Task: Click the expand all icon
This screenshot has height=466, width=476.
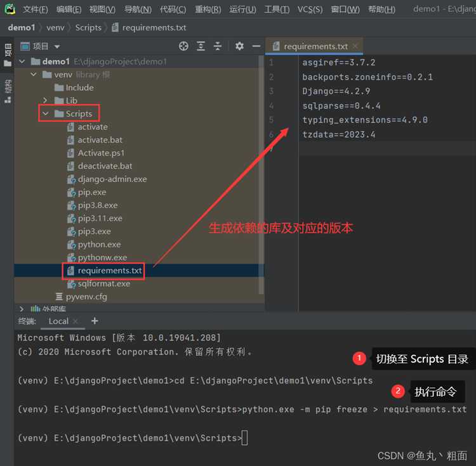Action: click(x=201, y=46)
